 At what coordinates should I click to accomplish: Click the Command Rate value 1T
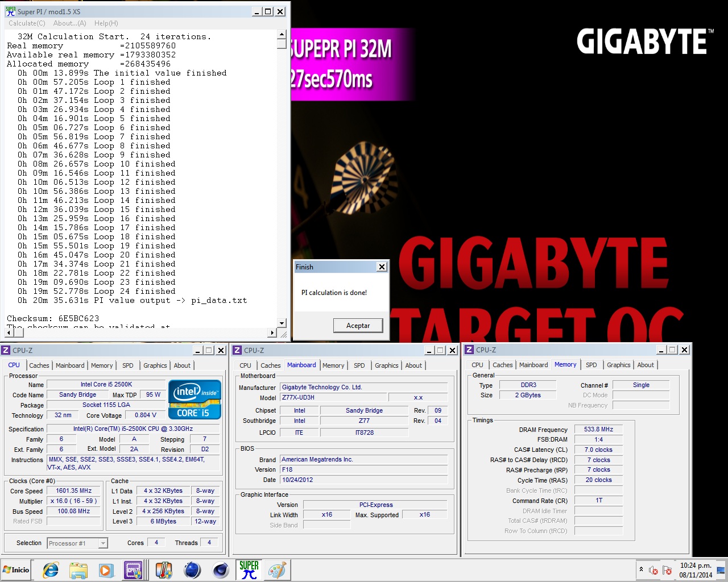click(x=598, y=500)
